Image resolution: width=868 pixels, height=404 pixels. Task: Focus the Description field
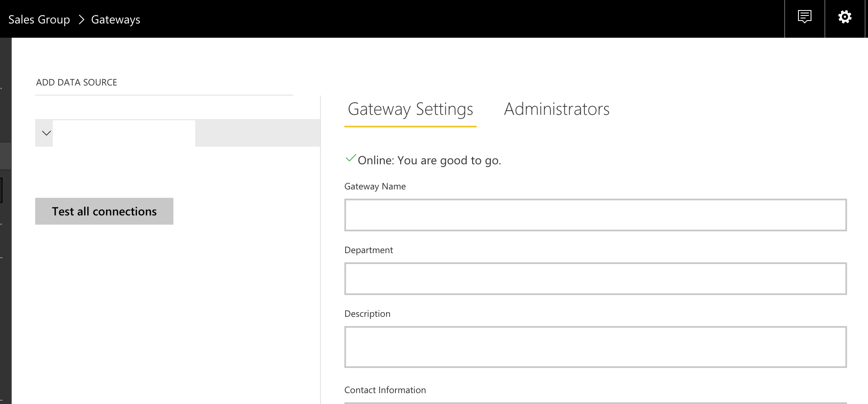(595, 347)
